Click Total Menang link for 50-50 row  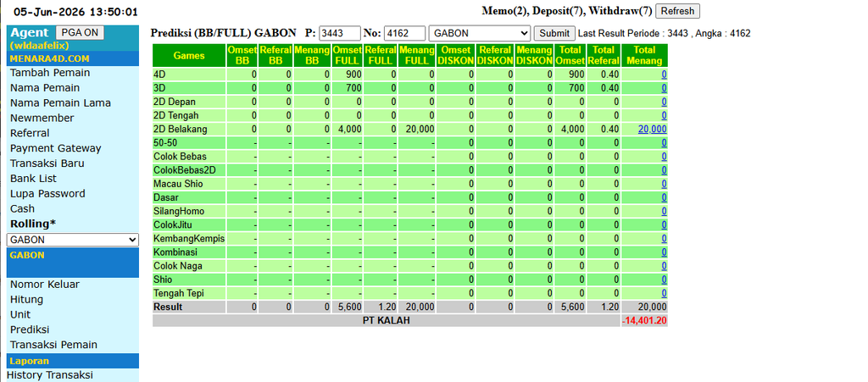[x=664, y=142]
